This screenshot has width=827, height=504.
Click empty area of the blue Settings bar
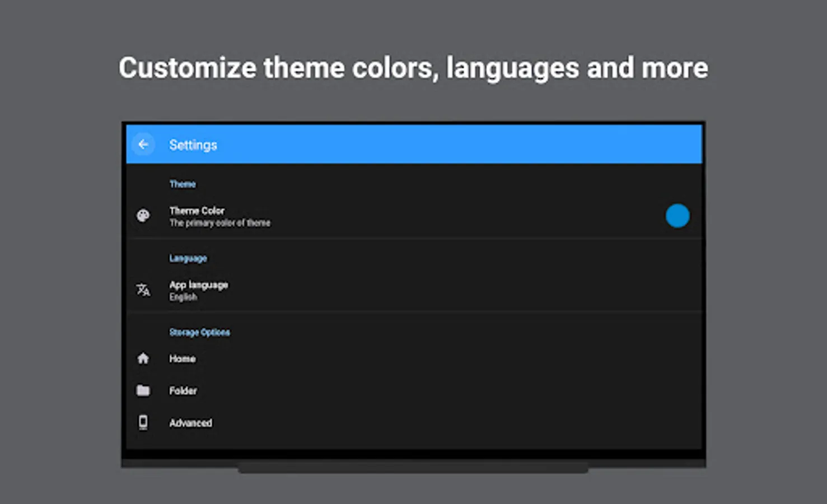point(448,144)
